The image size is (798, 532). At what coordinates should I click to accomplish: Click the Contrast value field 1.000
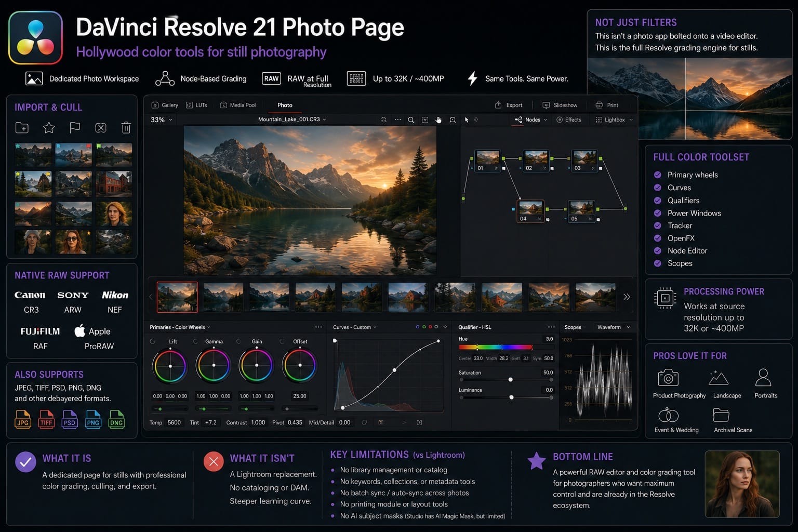click(x=258, y=422)
